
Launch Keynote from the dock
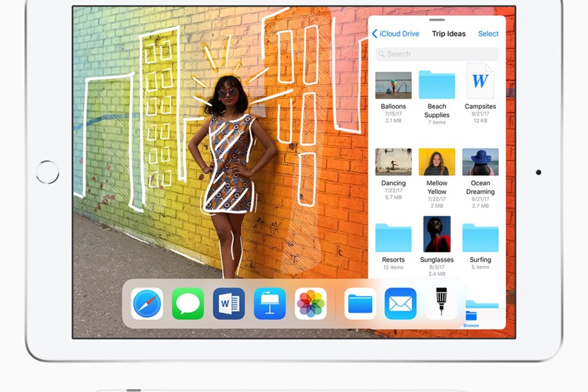click(x=270, y=304)
